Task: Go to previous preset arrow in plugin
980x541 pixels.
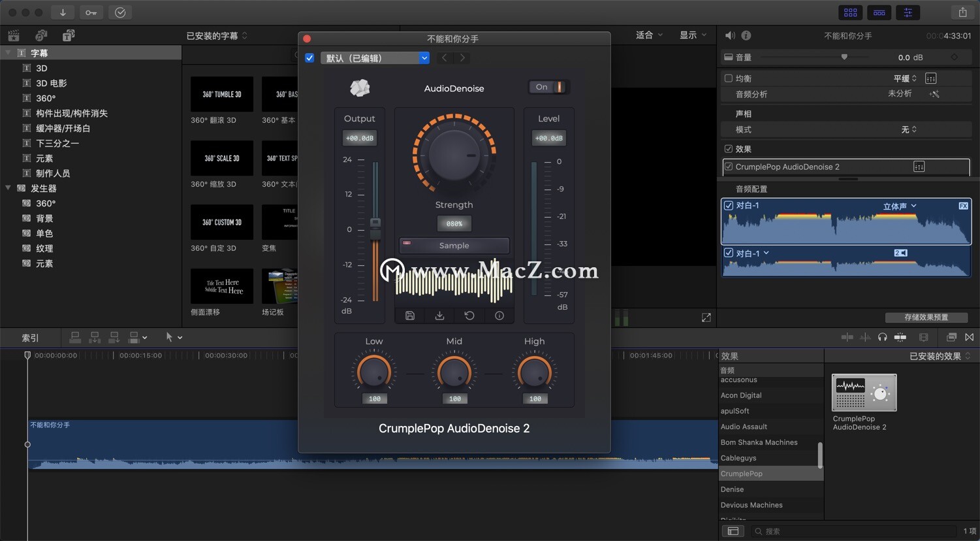Action: coord(445,57)
